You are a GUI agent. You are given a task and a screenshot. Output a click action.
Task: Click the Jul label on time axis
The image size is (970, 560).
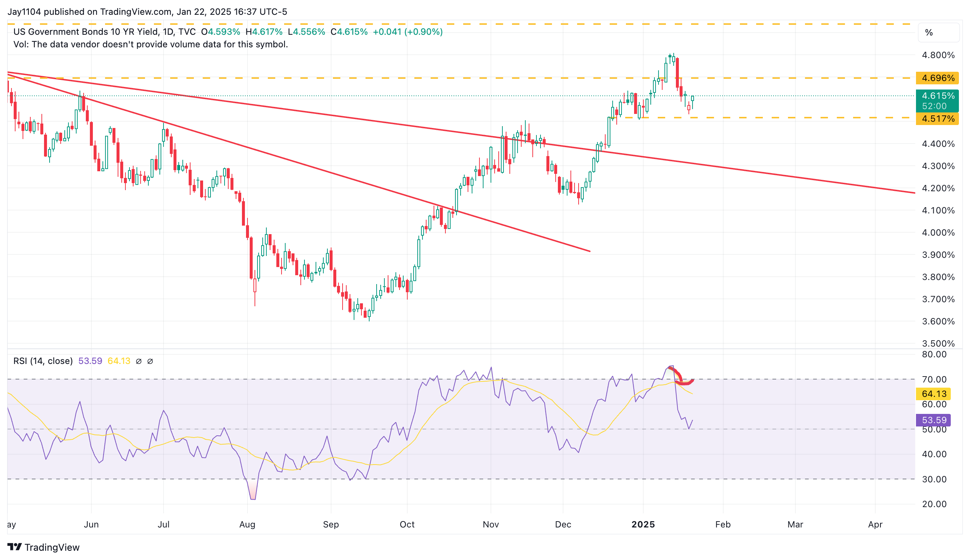(164, 524)
